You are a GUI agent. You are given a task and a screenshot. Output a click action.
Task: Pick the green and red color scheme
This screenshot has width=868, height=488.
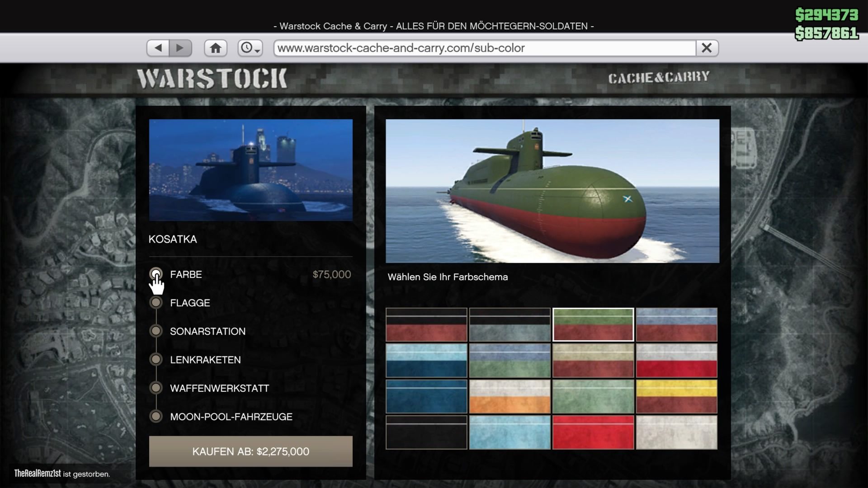[x=593, y=324]
